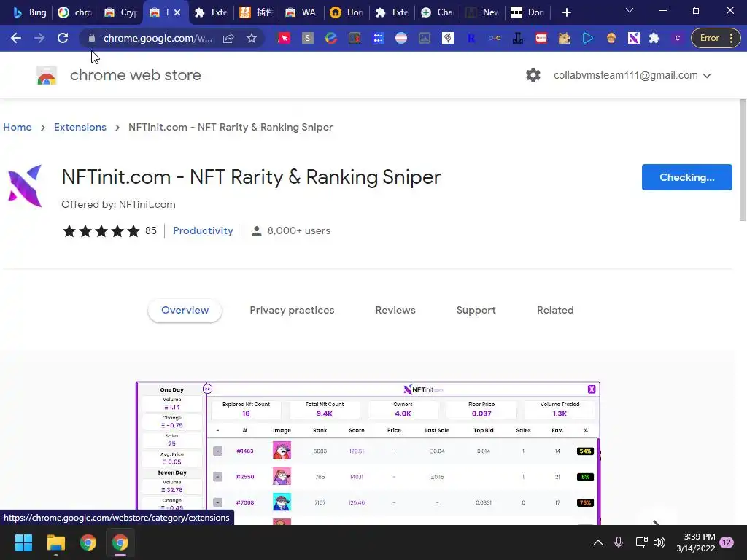Click the lock site-info icon
The image size is (747, 560).
point(92,38)
